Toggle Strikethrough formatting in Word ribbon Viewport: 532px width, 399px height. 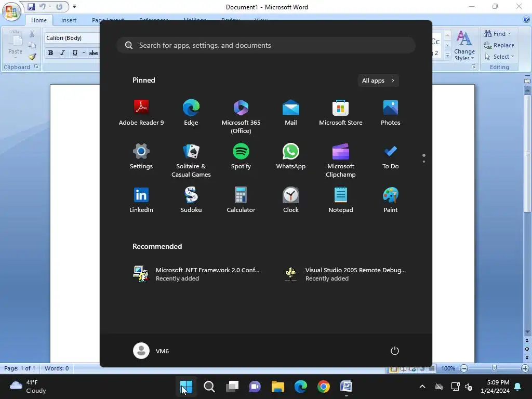(x=94, y=53)
